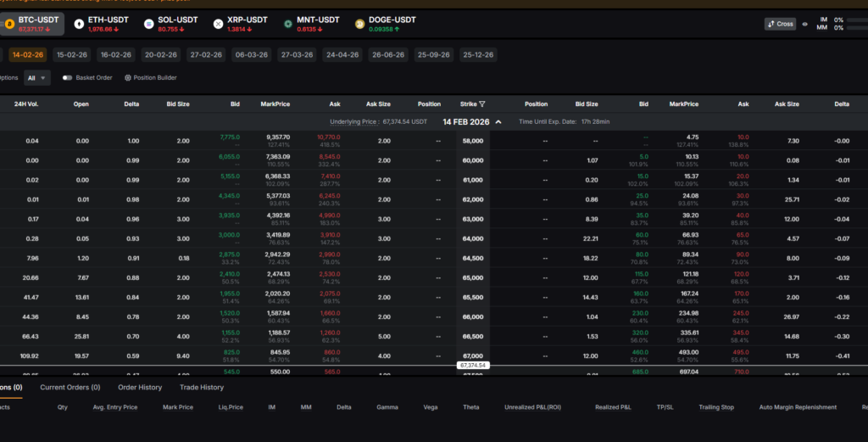Toggle the Basket Order switch
Screen dimensions: 868x442
point(67,77)
